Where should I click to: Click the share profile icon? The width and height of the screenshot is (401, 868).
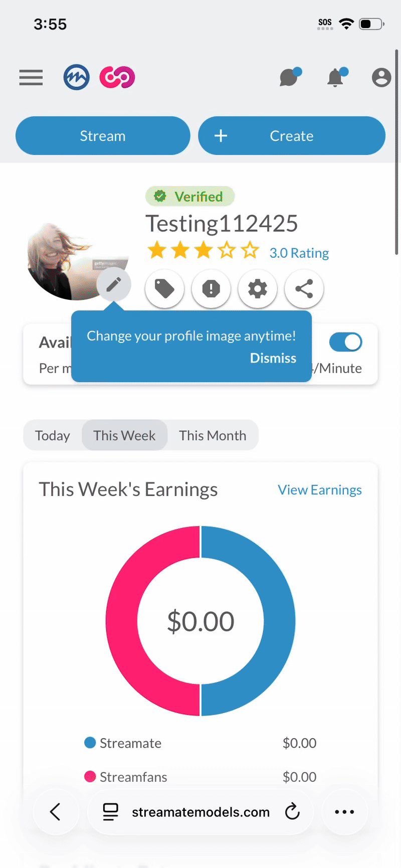[x=304, y=289]
